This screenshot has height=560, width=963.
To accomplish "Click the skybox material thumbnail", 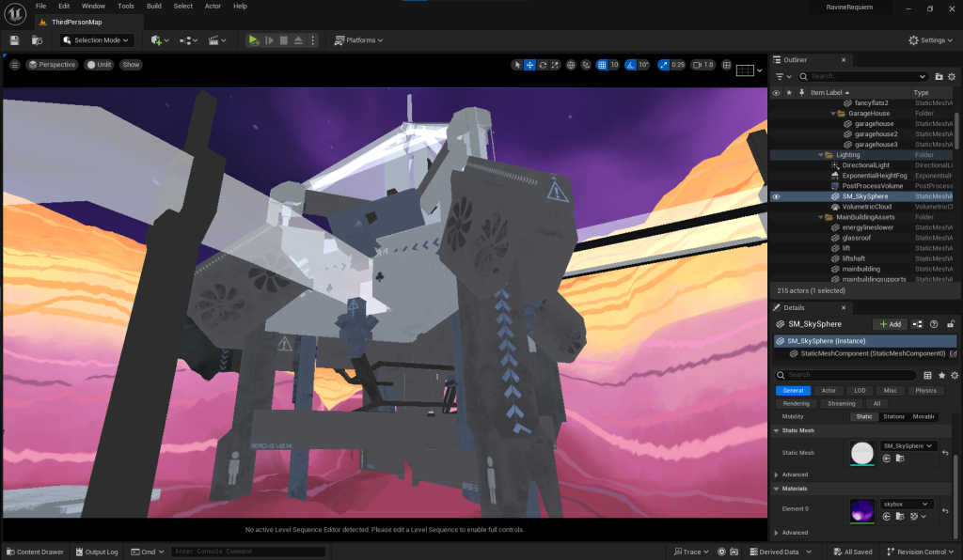I will point(861,510).
